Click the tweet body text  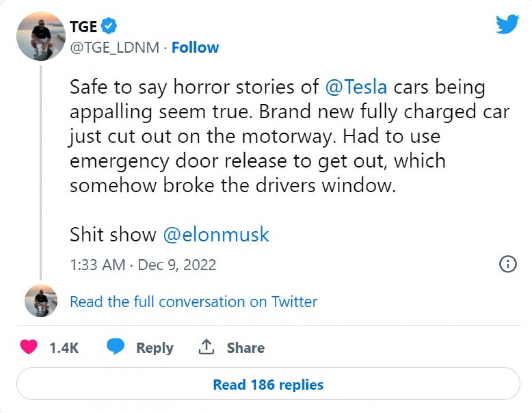point(266,136)
